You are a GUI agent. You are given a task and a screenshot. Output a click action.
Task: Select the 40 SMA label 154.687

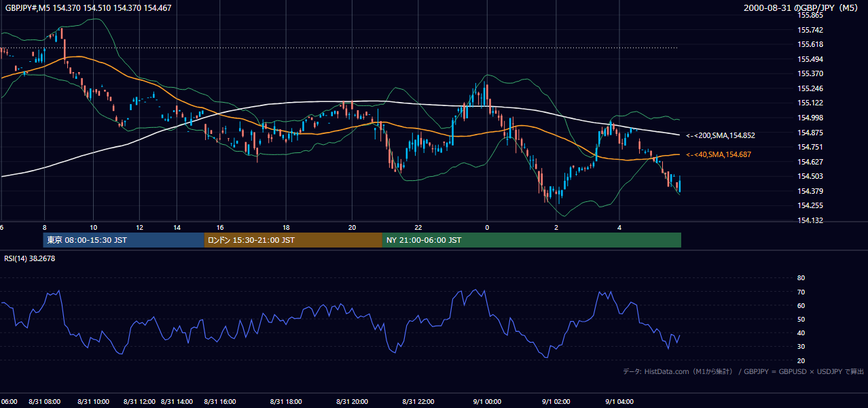click(719, 155)
